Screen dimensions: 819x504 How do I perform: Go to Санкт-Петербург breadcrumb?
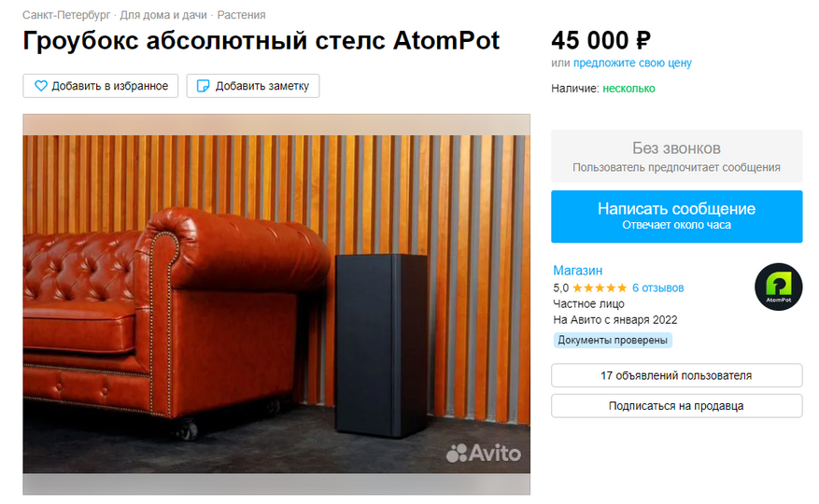point(66,15)
